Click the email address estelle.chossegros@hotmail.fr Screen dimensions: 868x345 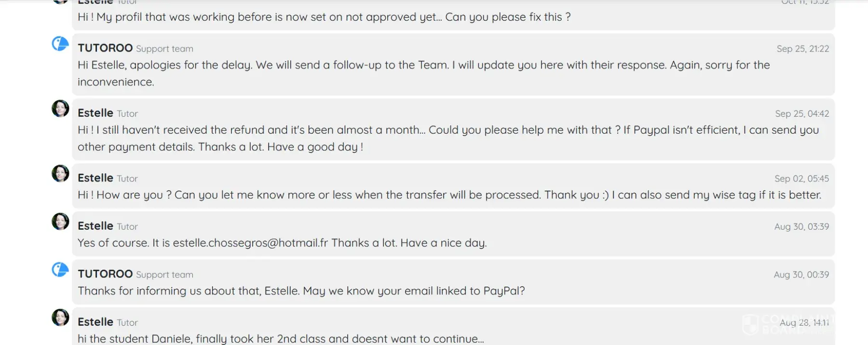(x=250, y=243)
